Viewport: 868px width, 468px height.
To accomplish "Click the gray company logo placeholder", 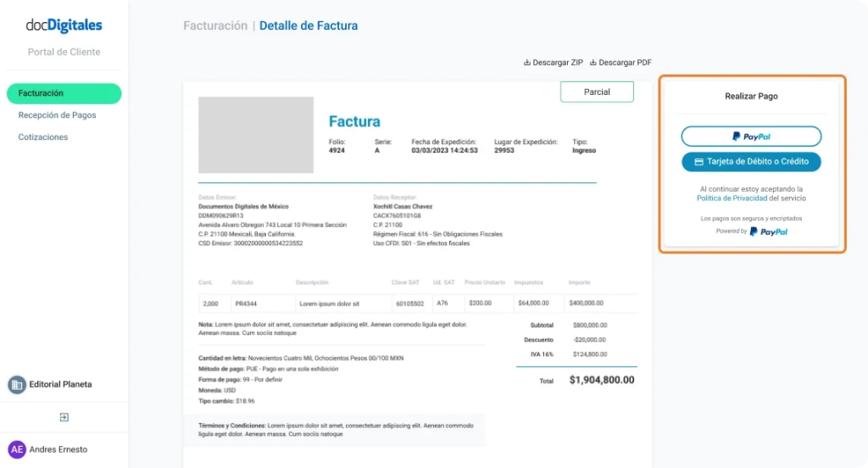I will pyautogui.click(x=256, y=135).
